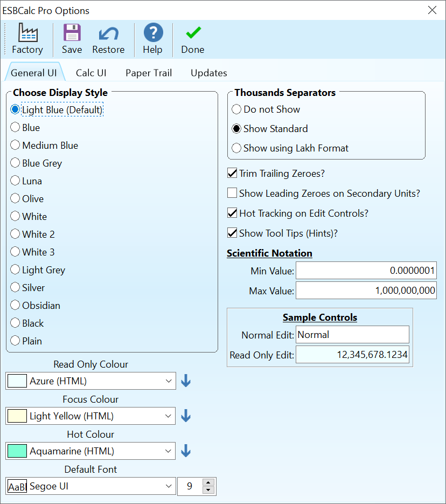Image resolution: width=446 pixels, height=504 pixels.
Task: Open the Calc UI tab
Action: pyautogui.click(x=91, y=73)
